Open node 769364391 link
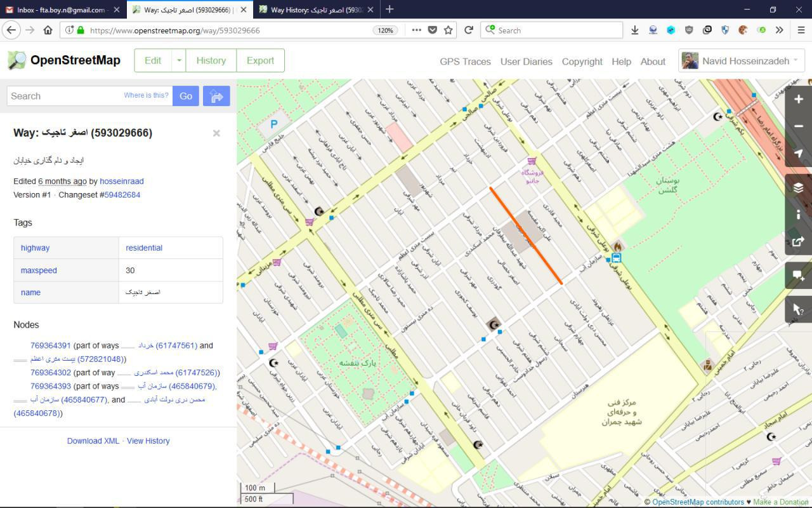 51,345
